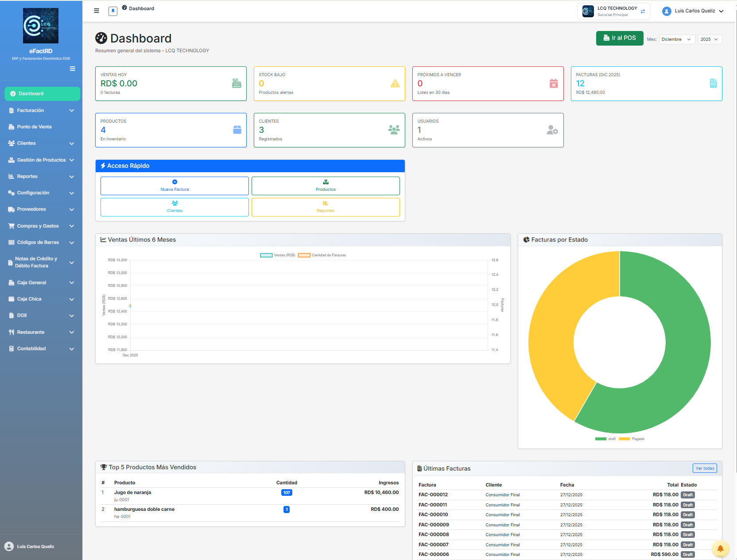Expand the Facturación sidebar menu
The height and width of the screenshot is (560, 737).
41,110
